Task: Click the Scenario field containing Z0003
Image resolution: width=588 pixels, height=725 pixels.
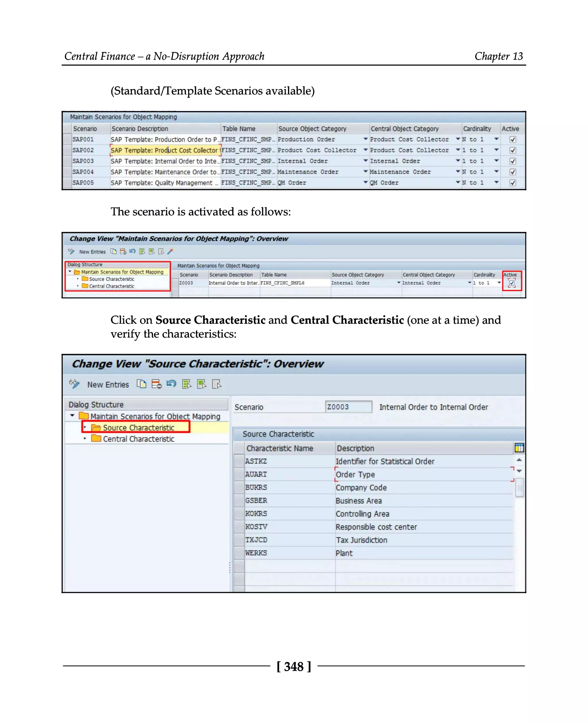Action: pyautogui.click(x=349, y=407)
